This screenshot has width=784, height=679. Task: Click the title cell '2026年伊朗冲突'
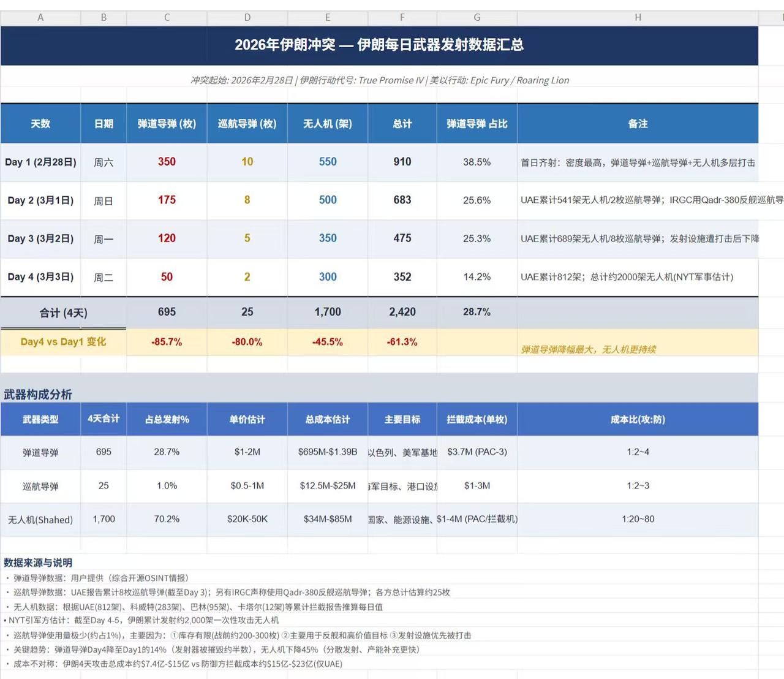pos(380,45)
